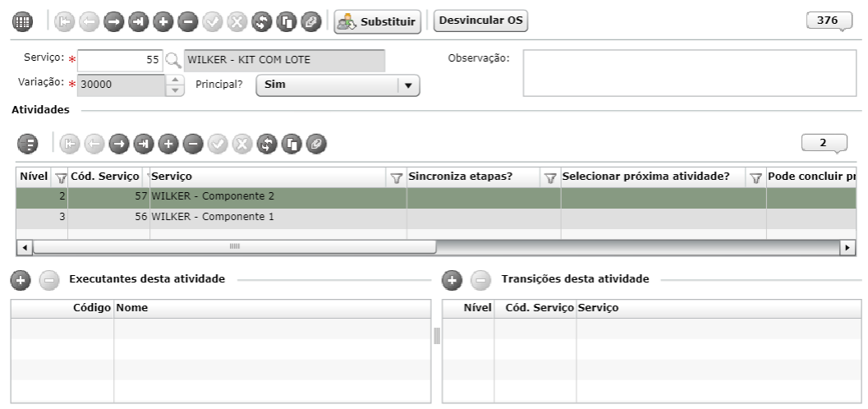Sort by Cód. Serviço column header
The image size is (868, 409).
click(x=104, y=177)
